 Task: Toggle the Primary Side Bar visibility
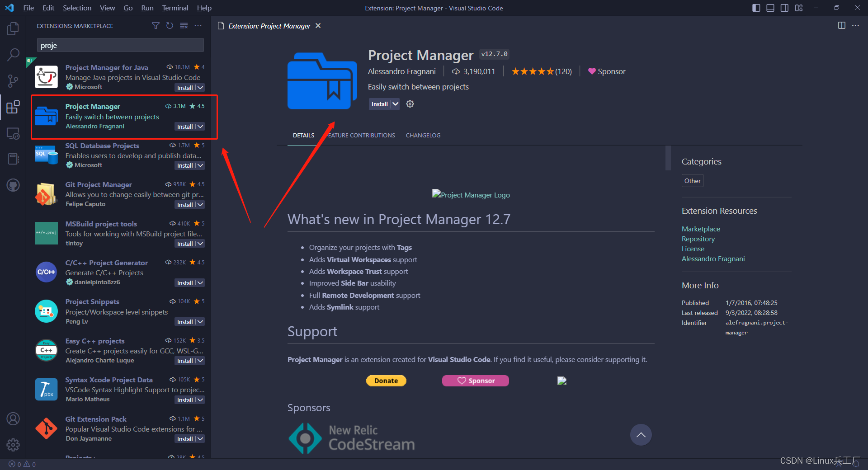pos(756,8)
